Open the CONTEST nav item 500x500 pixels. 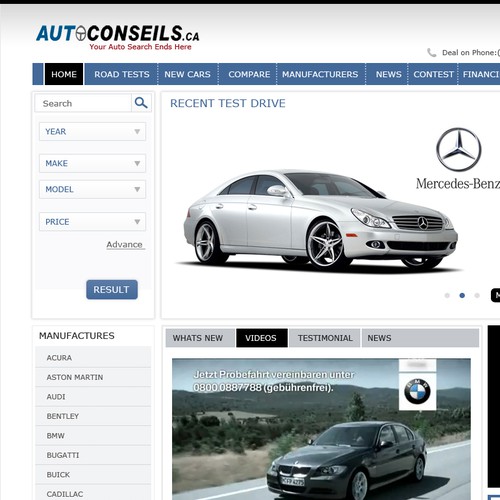tap(433, 74)
